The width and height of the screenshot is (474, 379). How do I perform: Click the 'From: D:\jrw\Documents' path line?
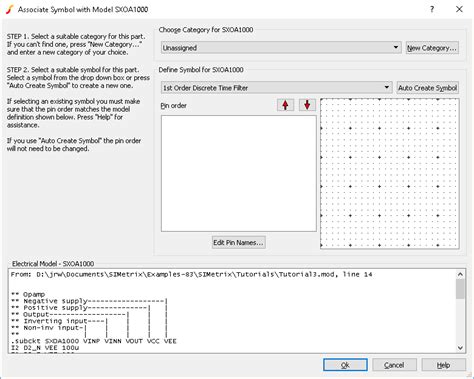191,274
